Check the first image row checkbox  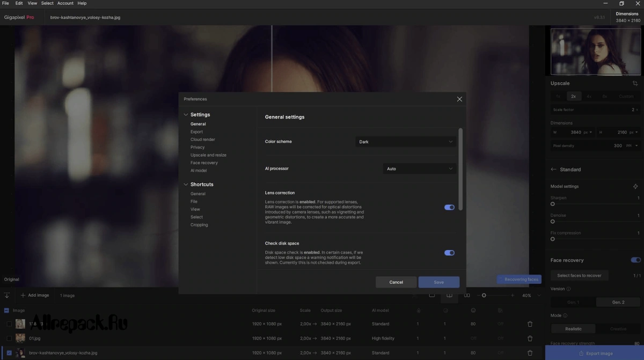(9, 324)
